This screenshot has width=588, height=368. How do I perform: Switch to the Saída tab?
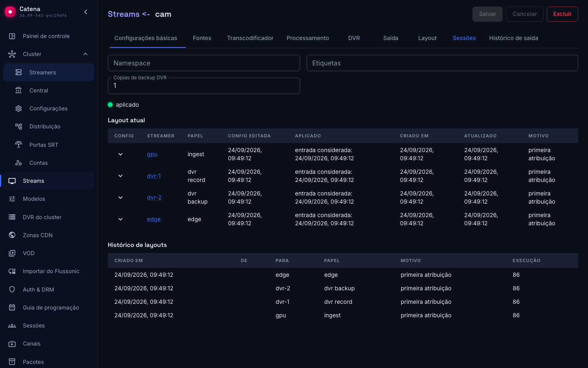(x=391, y=38)
